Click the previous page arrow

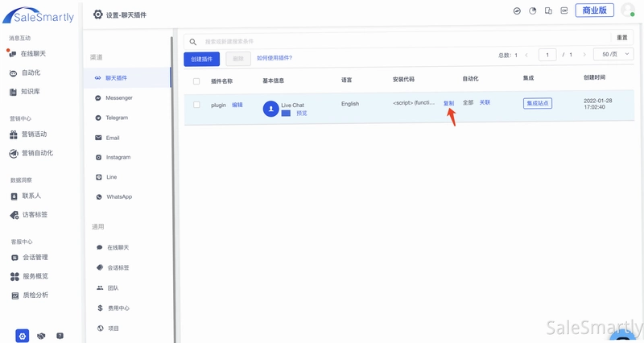(x=526, y=55)
